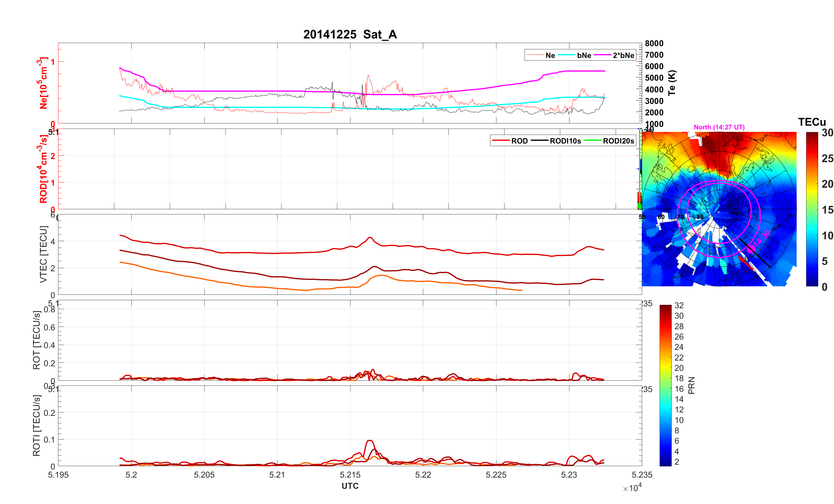Click the 14:30 label on map

point(762,238)
